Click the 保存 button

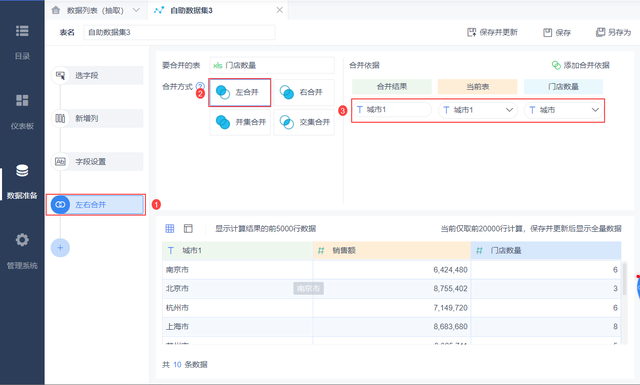[x=557, y=32]
